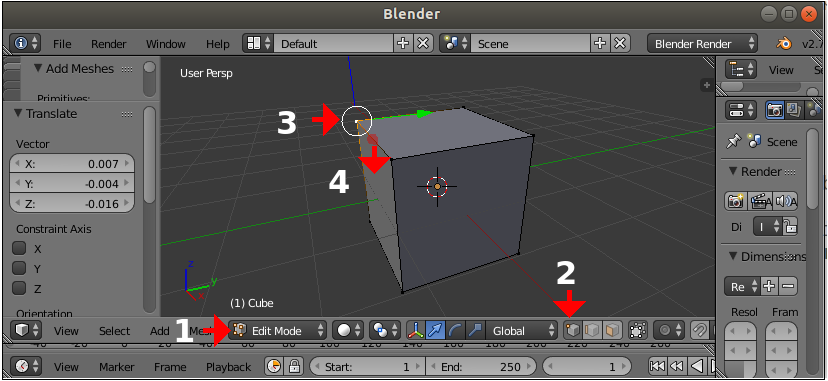This screenshot has width=828, height=381.
Task: Toggle limit selection to visible icon
Action: (638, 331)
